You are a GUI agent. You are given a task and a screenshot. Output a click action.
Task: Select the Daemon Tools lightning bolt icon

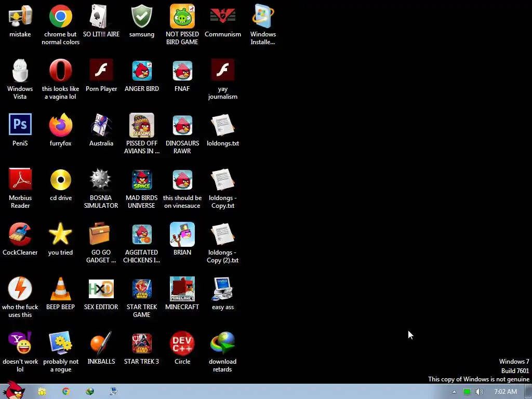20,288
